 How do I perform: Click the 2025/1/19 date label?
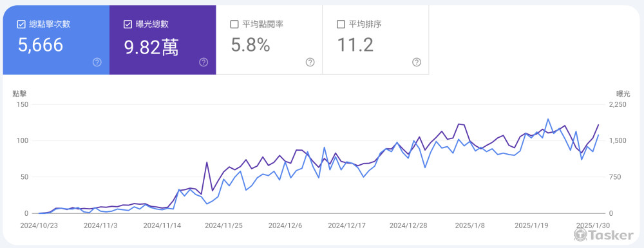(x=531, y=226)
